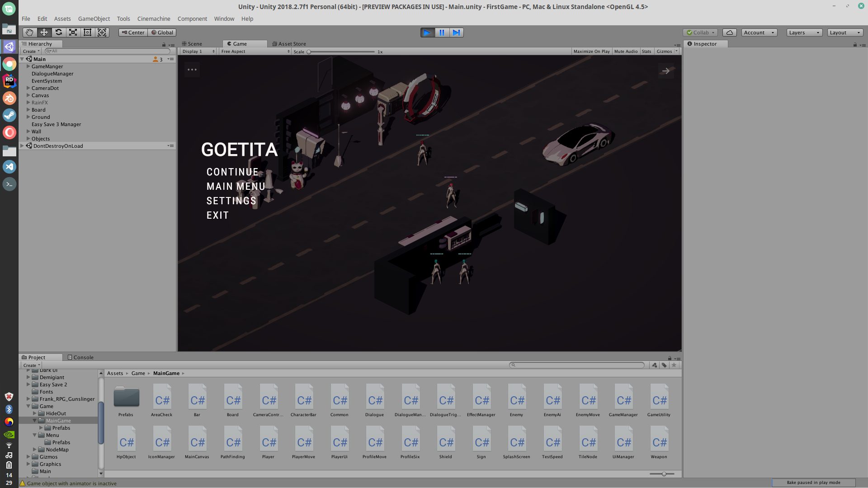Screen dimensions: 868x488
Task: Open the Display 1 dropdown
Action: 198,52
